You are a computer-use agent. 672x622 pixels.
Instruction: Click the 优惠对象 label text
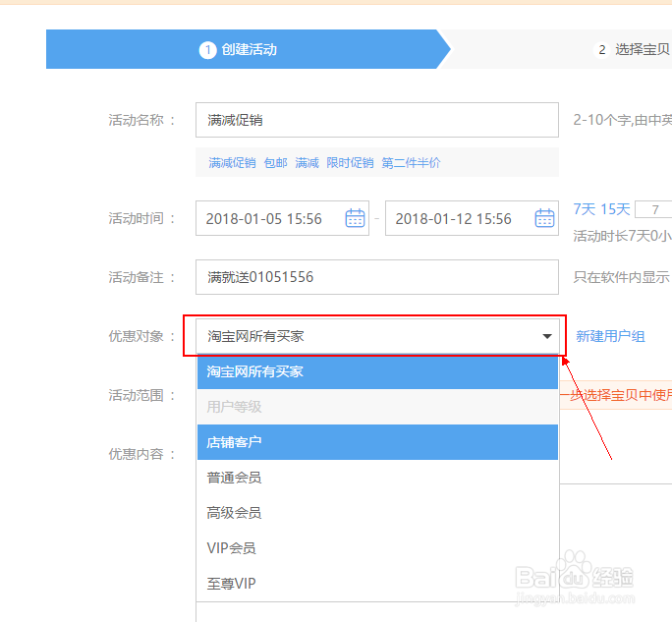[x=136, y=336]
